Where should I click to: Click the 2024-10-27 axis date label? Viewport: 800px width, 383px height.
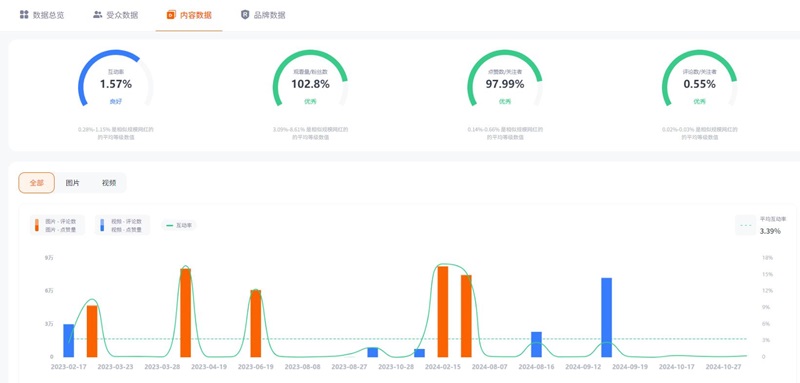pyautogui.click(x=723, y=367)
